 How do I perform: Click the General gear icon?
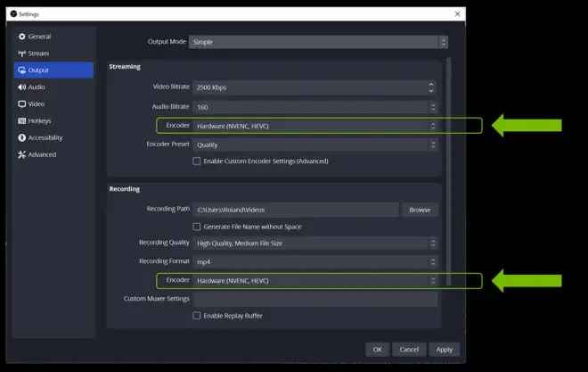click(21, 37)
